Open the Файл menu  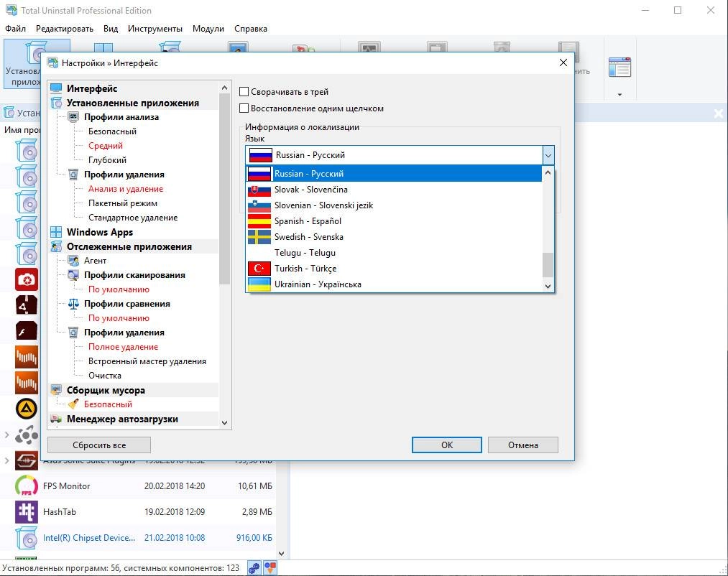[x=15, y=29]
